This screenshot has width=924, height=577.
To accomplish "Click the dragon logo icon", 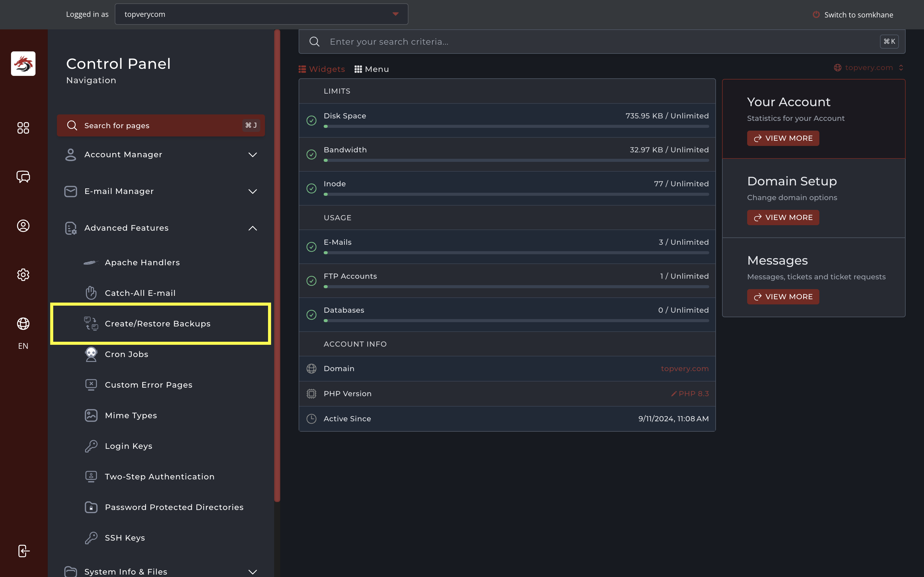I will [x=23, y=64].
